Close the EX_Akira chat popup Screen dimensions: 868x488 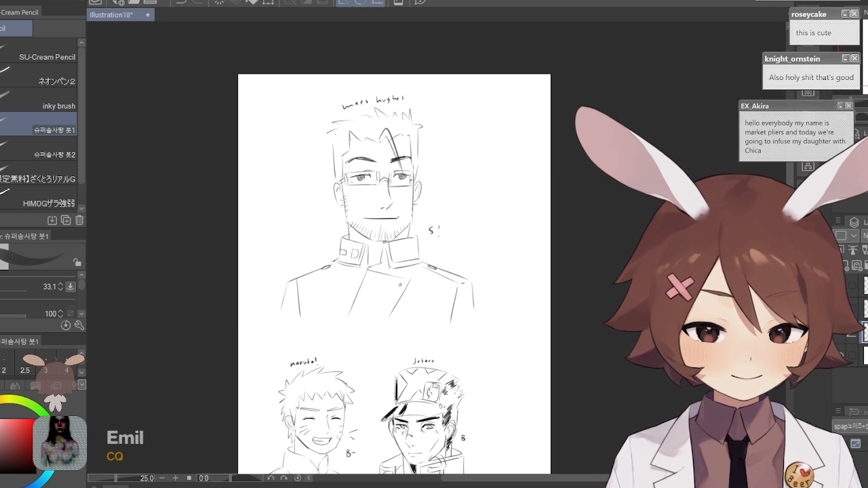(848, 106)
